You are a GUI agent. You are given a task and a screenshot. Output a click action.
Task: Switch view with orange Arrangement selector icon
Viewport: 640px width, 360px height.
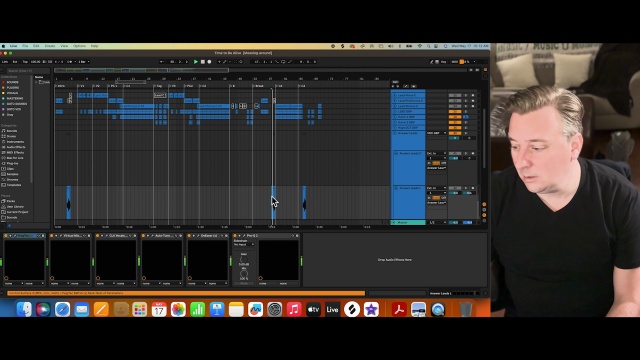pos(485,70)
